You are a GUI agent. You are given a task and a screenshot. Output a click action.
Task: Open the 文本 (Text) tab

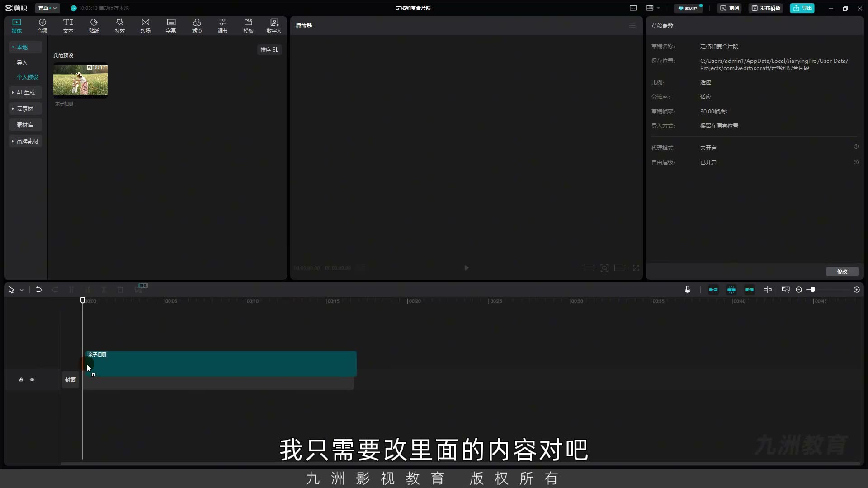pos(68,26)
